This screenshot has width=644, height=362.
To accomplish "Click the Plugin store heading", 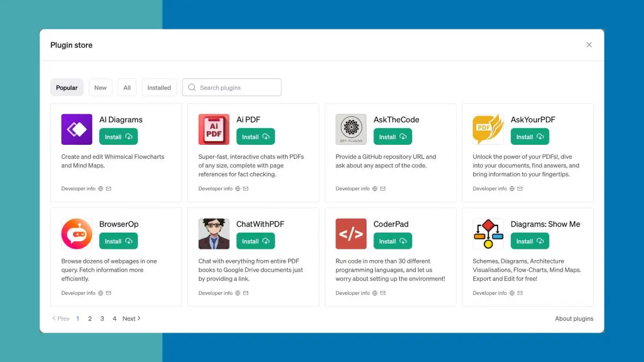I will click(71, 45).
